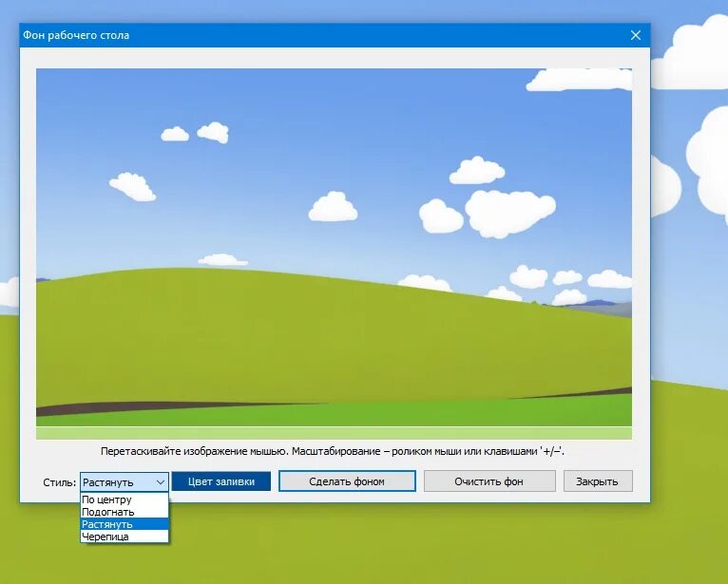Click the hint text 'Перетаскивайте изображение мышью'
The height and width of the screenshot is (584, 728).
click(194, 451)
